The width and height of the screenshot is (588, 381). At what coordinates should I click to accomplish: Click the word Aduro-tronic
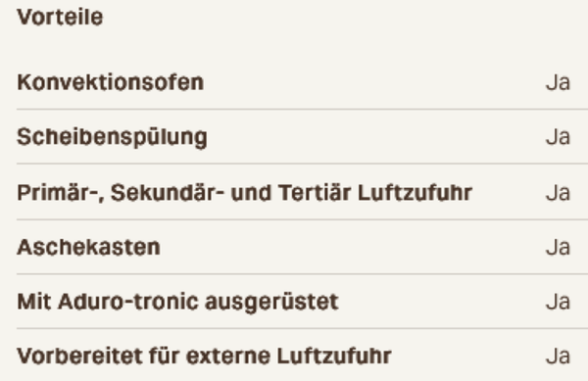pos(128,302)
